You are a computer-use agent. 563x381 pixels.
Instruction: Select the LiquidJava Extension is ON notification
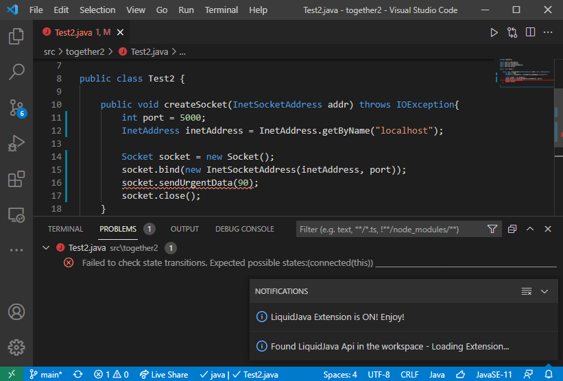404,317
